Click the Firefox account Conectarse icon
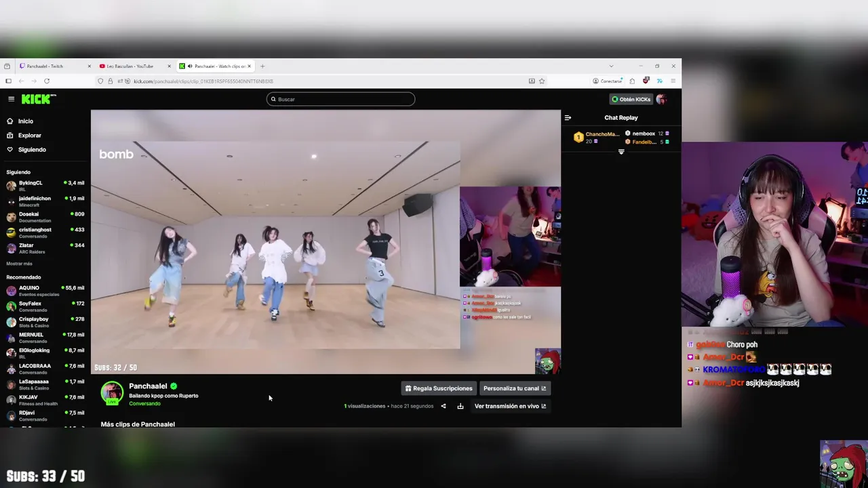 pyautogui.click(x=607, y=81)
